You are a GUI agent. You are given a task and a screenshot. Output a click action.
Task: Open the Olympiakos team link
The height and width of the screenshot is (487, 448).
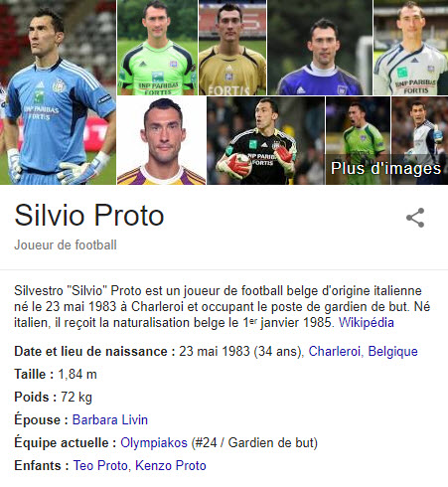pyautogui.click(x=154, y=442)
